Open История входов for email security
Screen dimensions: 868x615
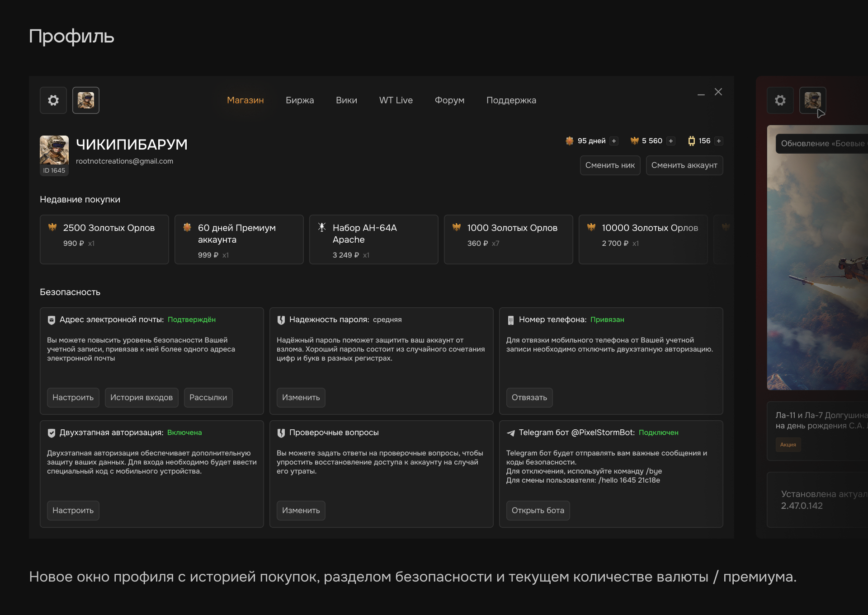pos(142,398)
